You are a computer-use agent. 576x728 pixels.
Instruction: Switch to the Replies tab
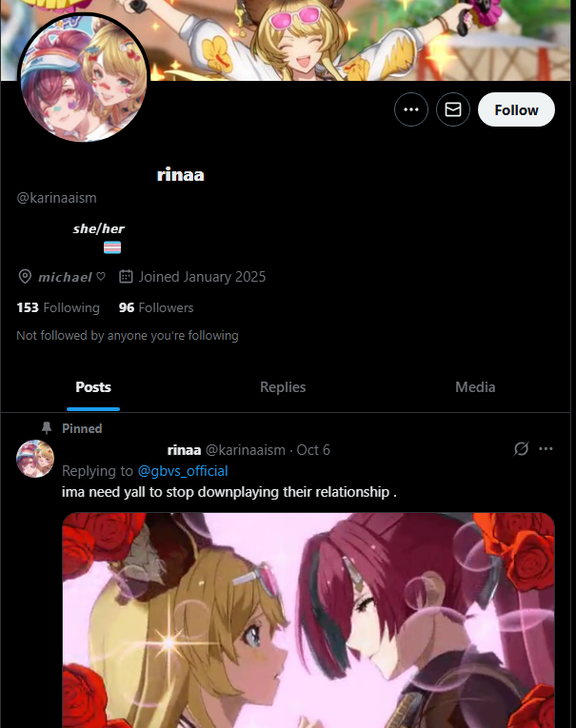(283, 387)
